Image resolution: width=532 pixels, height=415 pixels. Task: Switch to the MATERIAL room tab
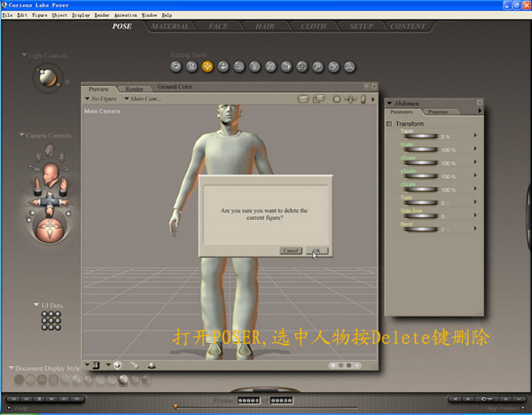point(170,27)
